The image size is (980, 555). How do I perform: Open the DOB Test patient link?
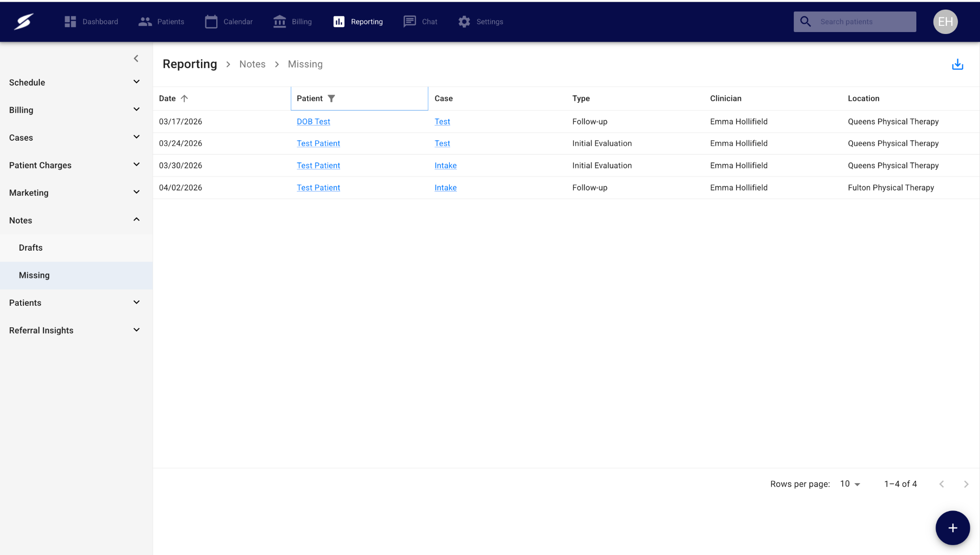click(x=313, y=122)
